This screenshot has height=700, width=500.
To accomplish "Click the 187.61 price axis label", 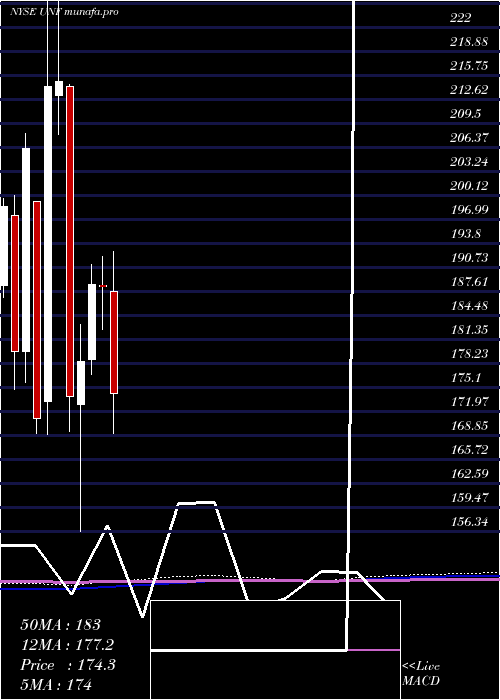I will pos(469,282).
